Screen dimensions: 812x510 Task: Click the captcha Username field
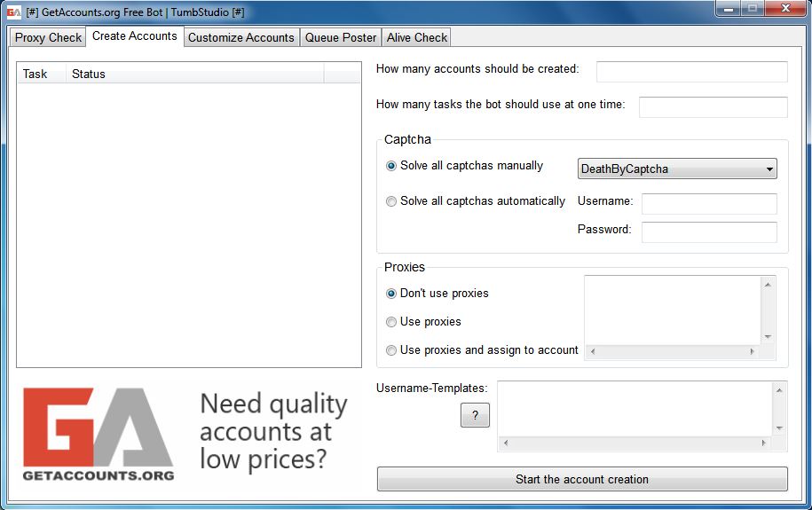[709, 203]
